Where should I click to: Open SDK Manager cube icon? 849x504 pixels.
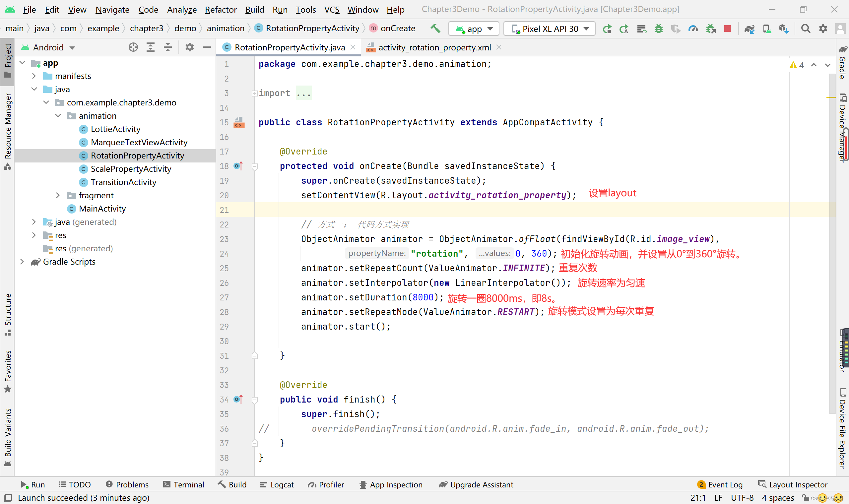(783, 29)
